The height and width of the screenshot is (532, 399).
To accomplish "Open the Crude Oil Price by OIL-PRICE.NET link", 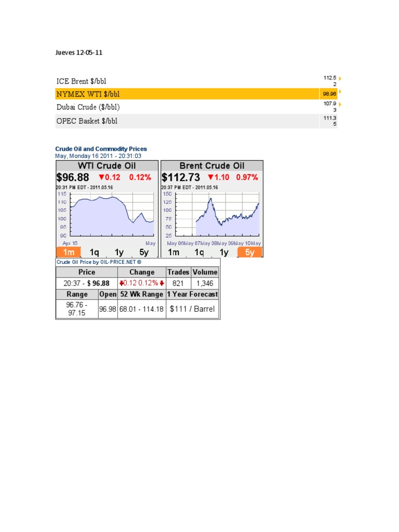I will click(x=99, y=262).
